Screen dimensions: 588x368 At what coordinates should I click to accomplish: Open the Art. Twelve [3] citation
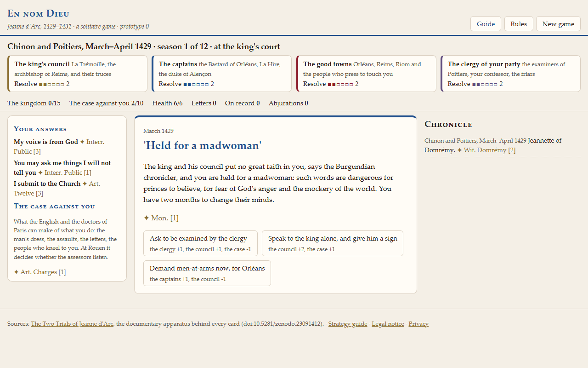pyautogui.click(x=57, y=189)
